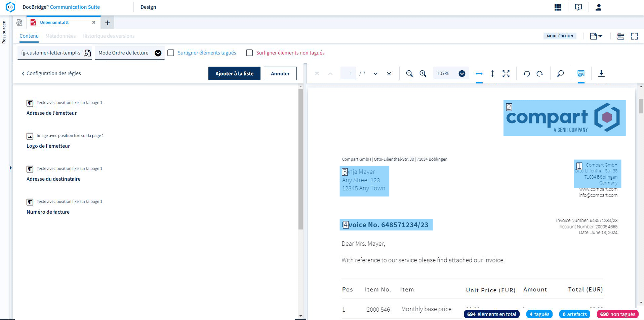
Task: Rotate document clockwise
Action: coord(540,73)
